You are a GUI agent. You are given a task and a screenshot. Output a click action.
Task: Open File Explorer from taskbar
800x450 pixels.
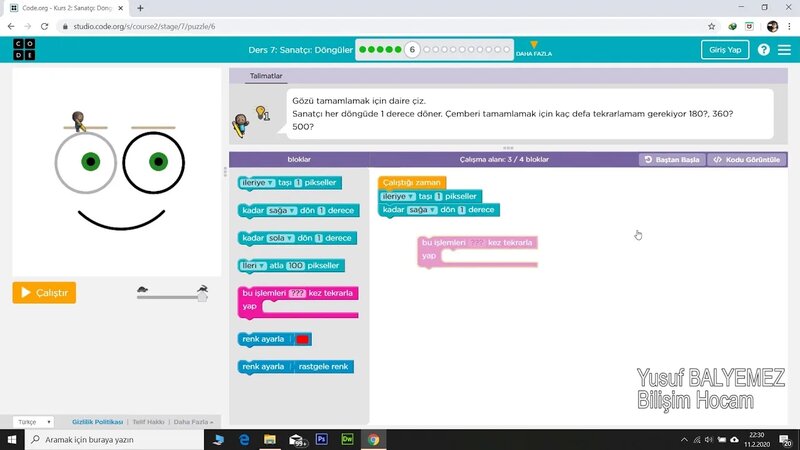tap(270, 439)
